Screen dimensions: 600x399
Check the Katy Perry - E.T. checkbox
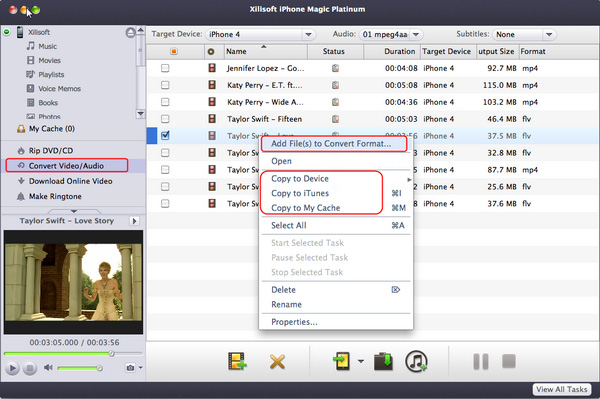[165, 85]
